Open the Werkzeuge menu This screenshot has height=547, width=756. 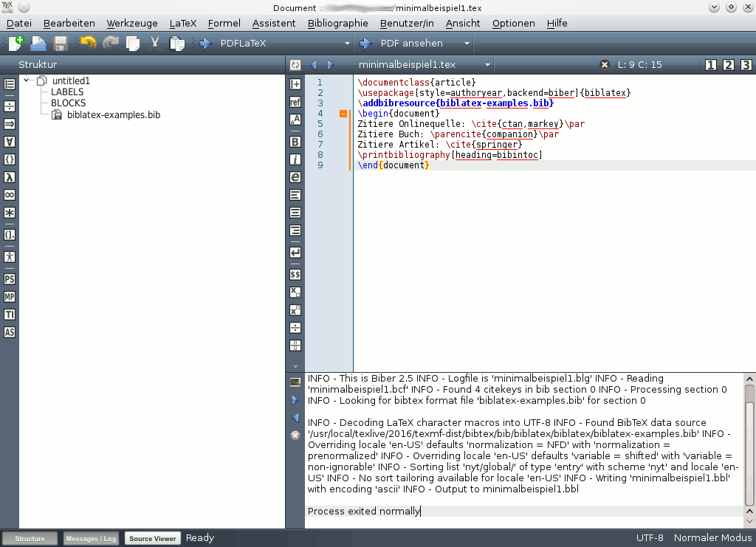(132, 23)
